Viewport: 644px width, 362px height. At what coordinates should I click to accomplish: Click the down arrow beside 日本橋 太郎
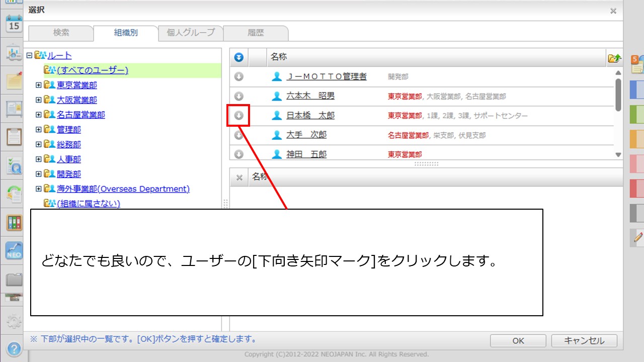239,116
